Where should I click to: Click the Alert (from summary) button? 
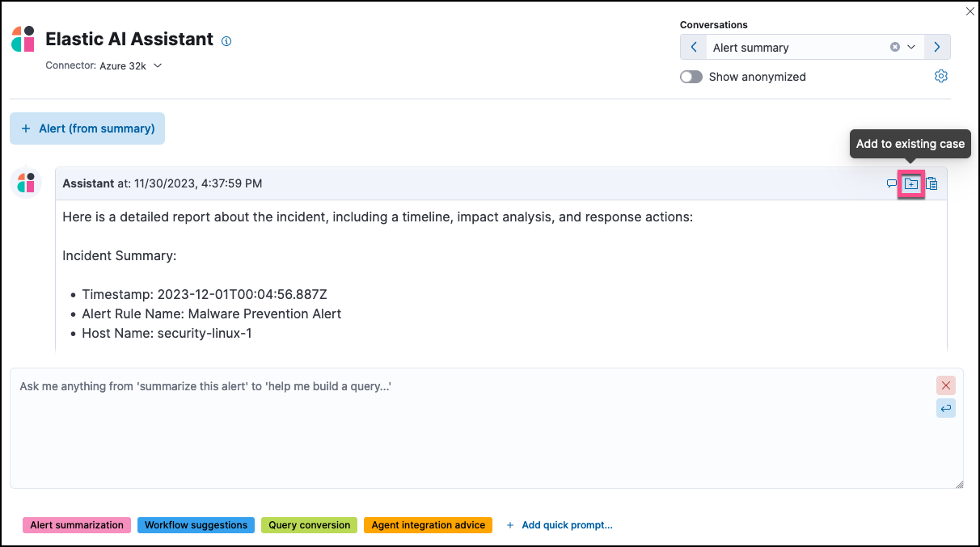(x=87, y=128)
